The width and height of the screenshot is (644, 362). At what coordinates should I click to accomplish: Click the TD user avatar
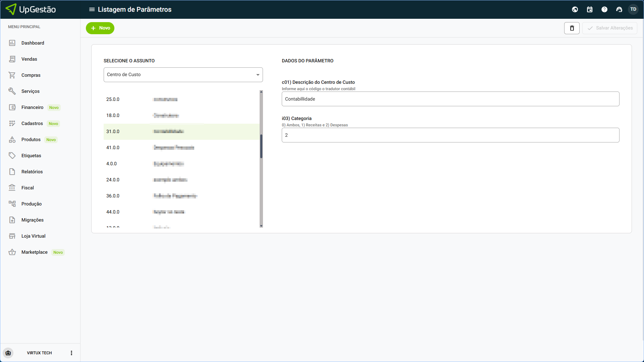pyautogui.click(x=633, y=9)
